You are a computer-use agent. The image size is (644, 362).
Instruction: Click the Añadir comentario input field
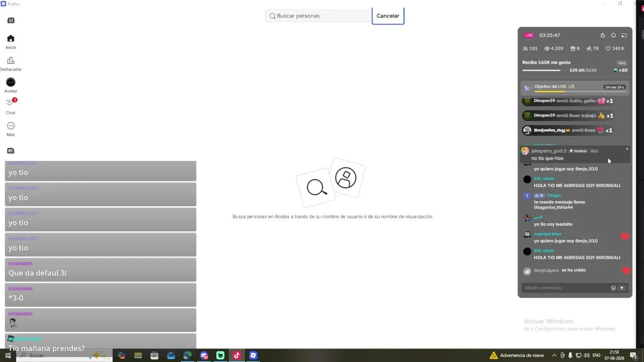[566, 288]
